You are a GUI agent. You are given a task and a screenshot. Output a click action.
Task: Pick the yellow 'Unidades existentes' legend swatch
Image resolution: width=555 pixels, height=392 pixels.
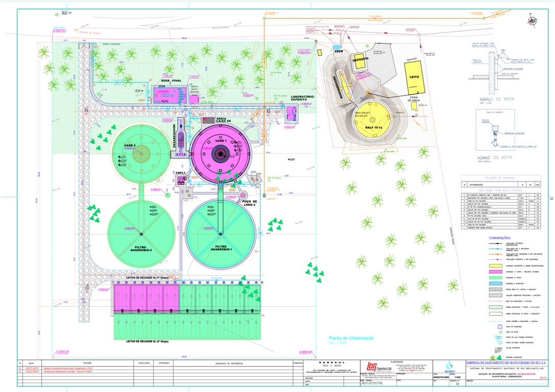(496, 266)
